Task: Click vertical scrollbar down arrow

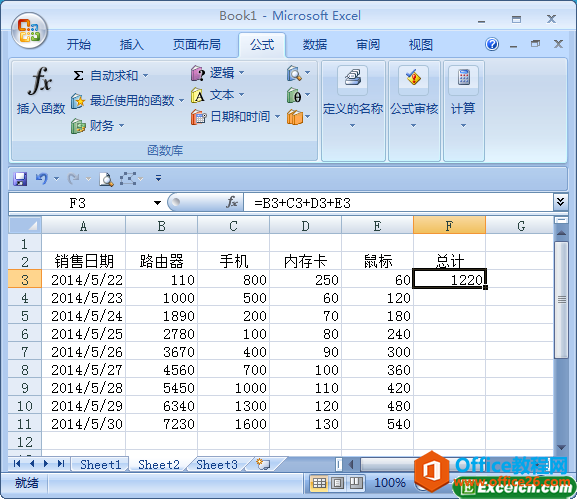Action: (561, 447)
